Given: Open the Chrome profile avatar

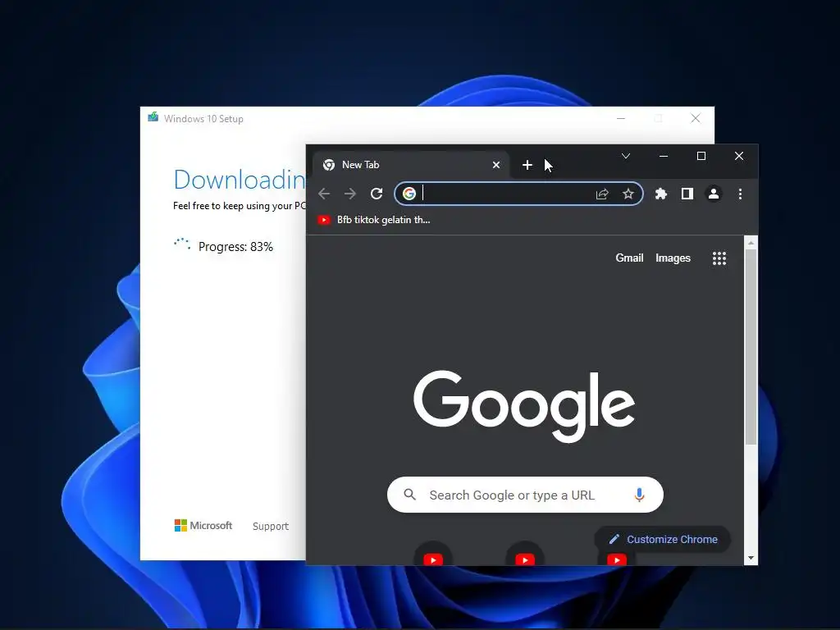Looking at the screenshot, I should pyautogui.click(x=714, y=194).
